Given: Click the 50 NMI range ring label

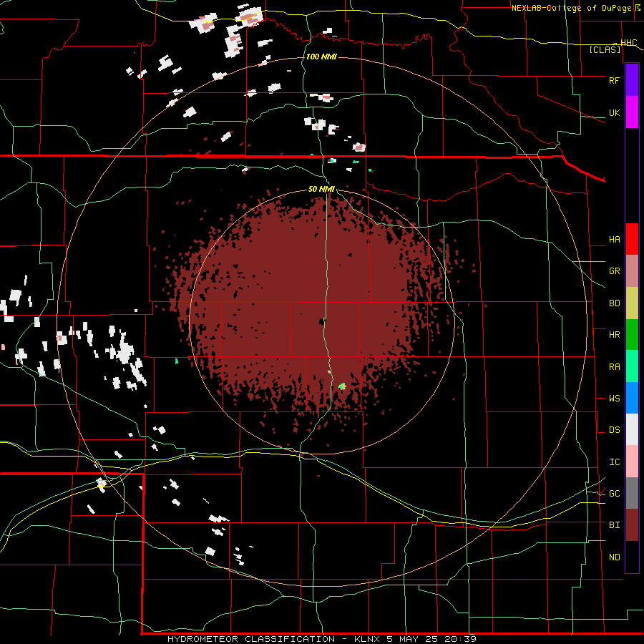Looking at the screenshot, I should 321,189.
